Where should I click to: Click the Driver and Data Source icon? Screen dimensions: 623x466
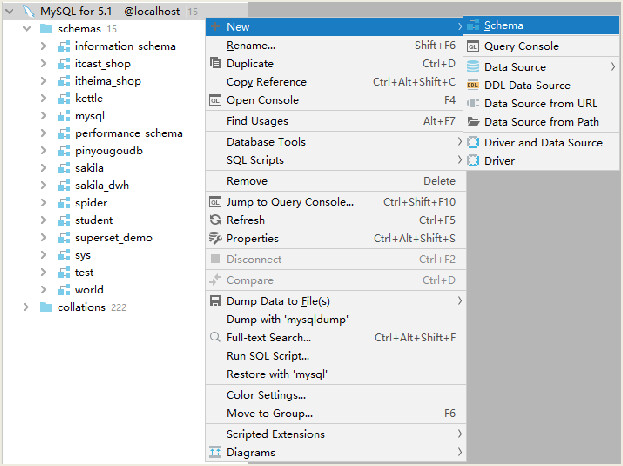tap(473, 142)
